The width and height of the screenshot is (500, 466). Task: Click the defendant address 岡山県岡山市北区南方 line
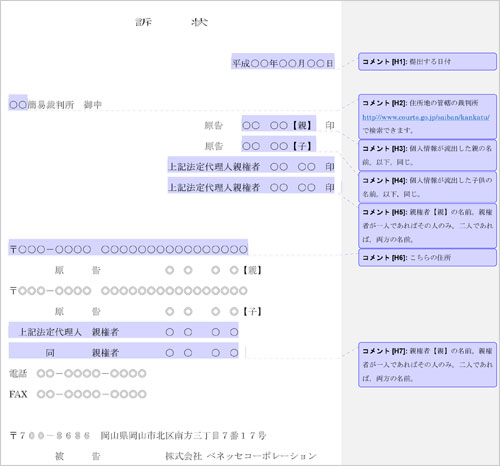pos(138,435)
